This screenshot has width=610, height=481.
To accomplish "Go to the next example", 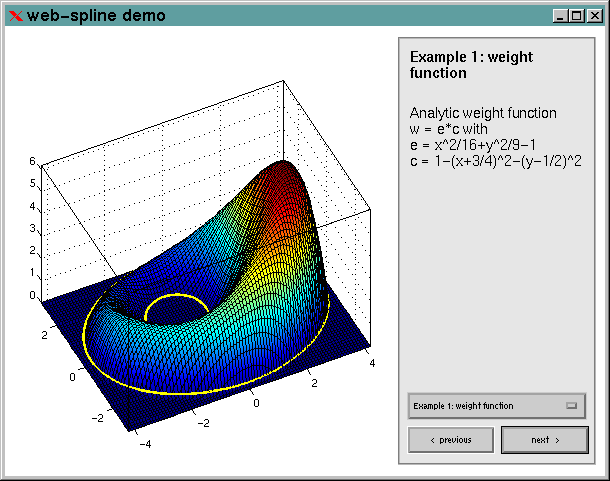I will [x=544, y=440].
